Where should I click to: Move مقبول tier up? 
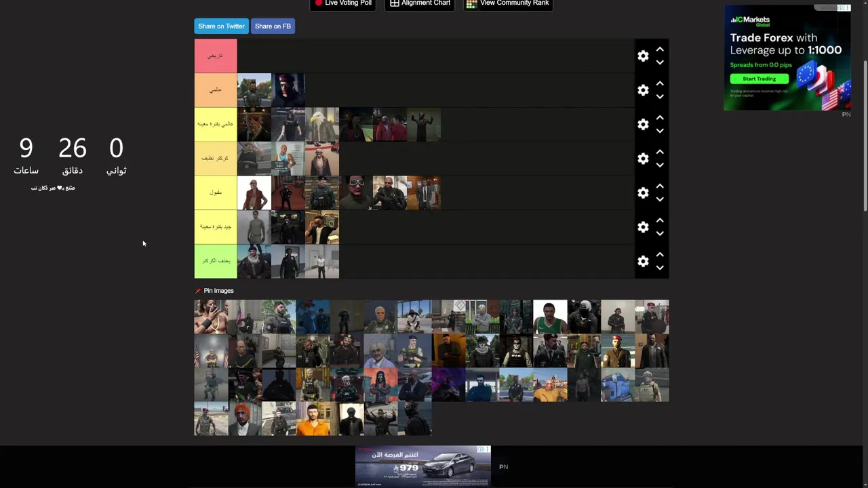tap(660, 186)
